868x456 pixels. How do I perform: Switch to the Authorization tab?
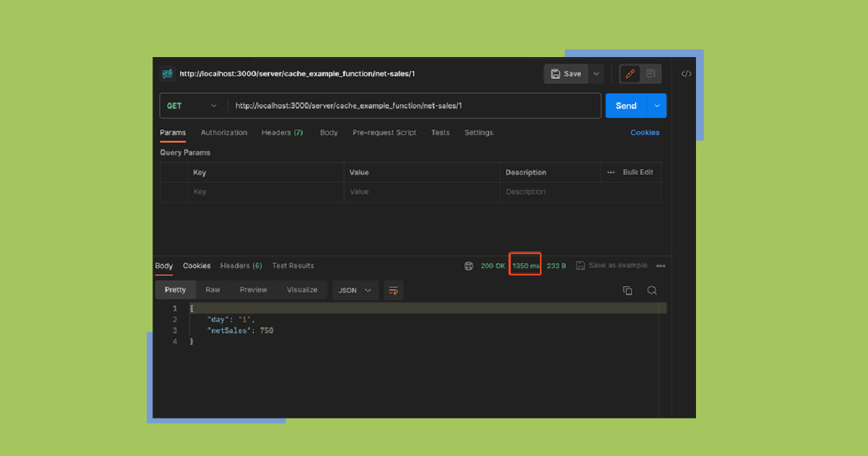coord(224,133)
